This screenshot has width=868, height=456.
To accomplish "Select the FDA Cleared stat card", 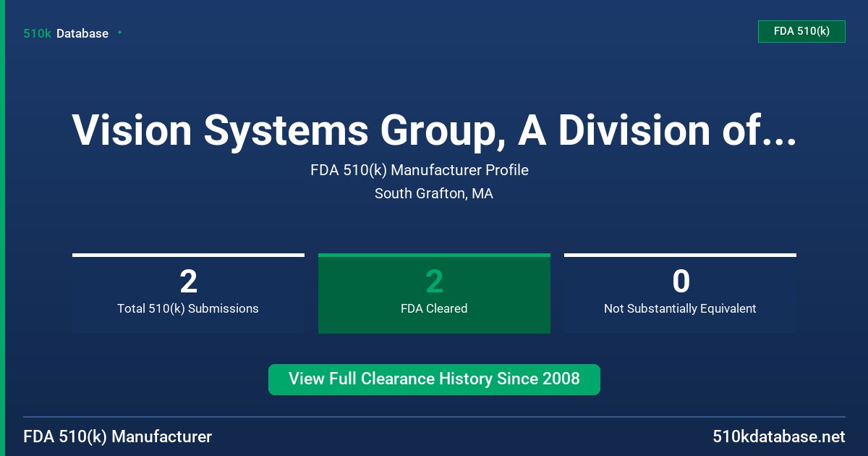I will point(434,293).
